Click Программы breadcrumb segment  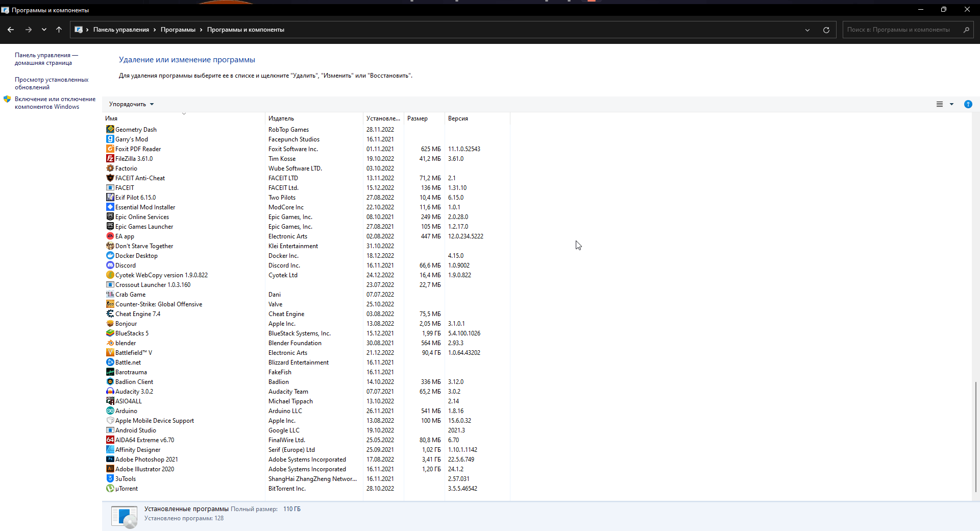click(x=178, y=30)
